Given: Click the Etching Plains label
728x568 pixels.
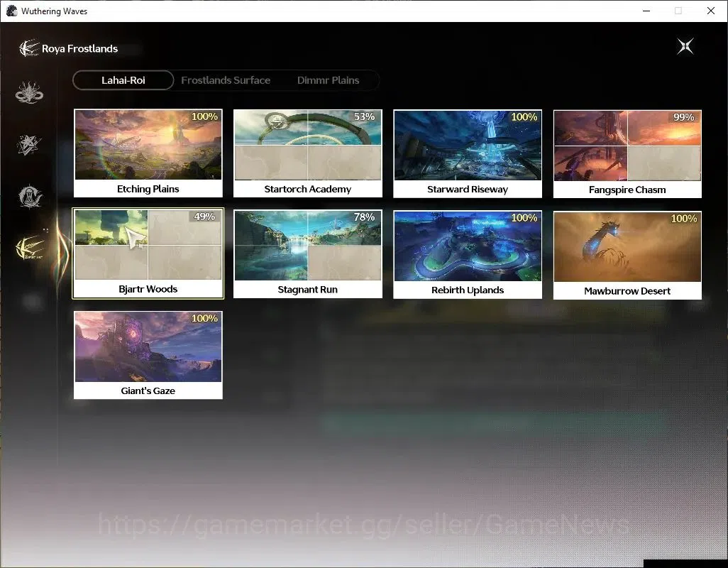Looking at the screenshot, I should click(148, 189).
